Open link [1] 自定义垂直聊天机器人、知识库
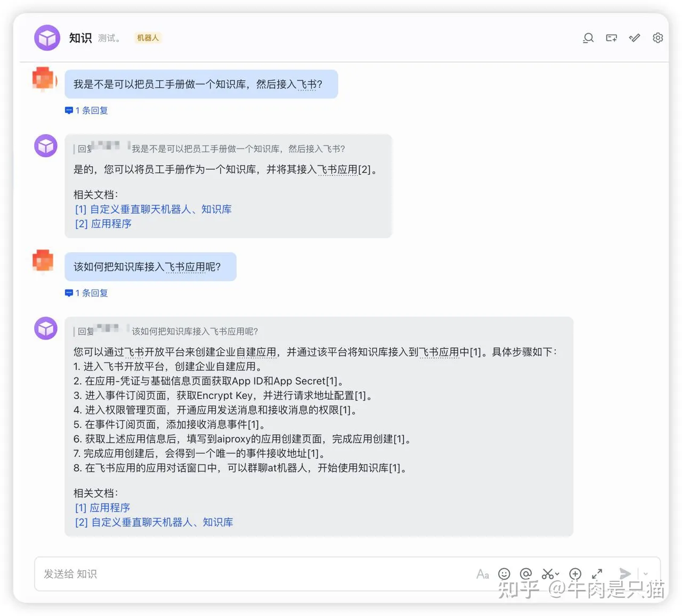The width and height of the screenshot is (682, 616). click(153, 209)
